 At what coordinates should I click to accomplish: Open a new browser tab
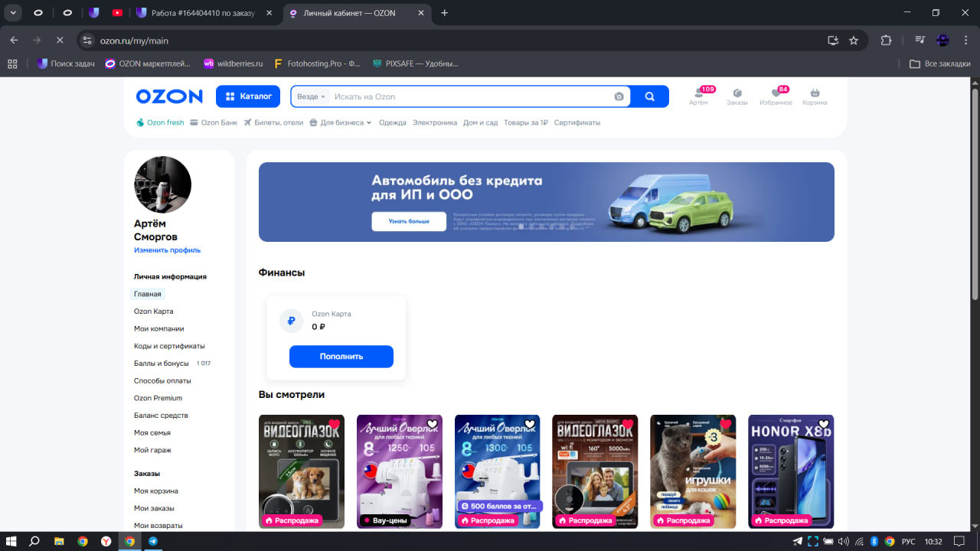[445, 13]
